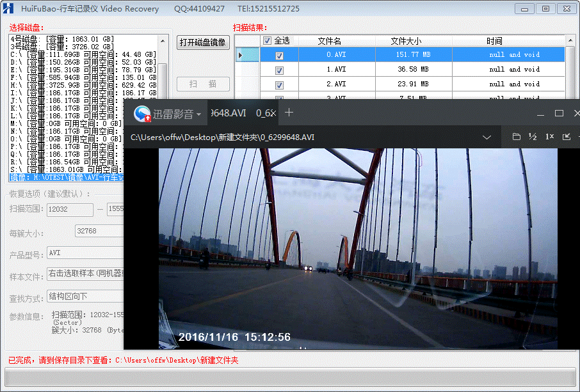Uncheck the 0.AVI row checkbox
The width and height of the screenshot is (580, 392).
click(x=279, y=56)
